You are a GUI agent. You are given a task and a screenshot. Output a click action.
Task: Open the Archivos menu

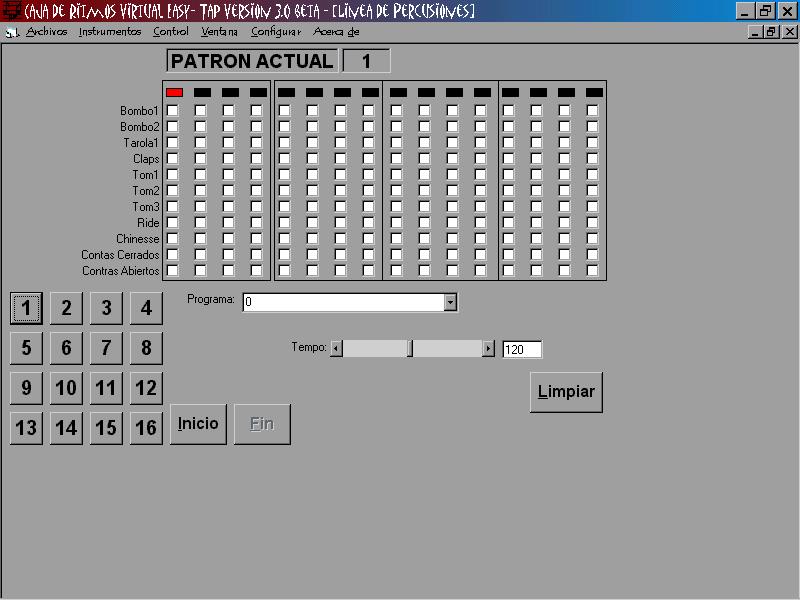pos(46,32)
